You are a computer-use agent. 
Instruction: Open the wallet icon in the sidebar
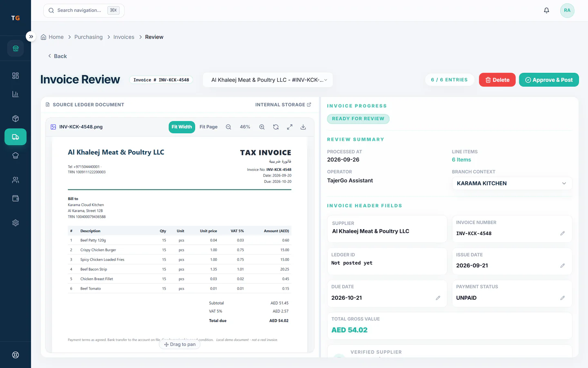[16, 198]
